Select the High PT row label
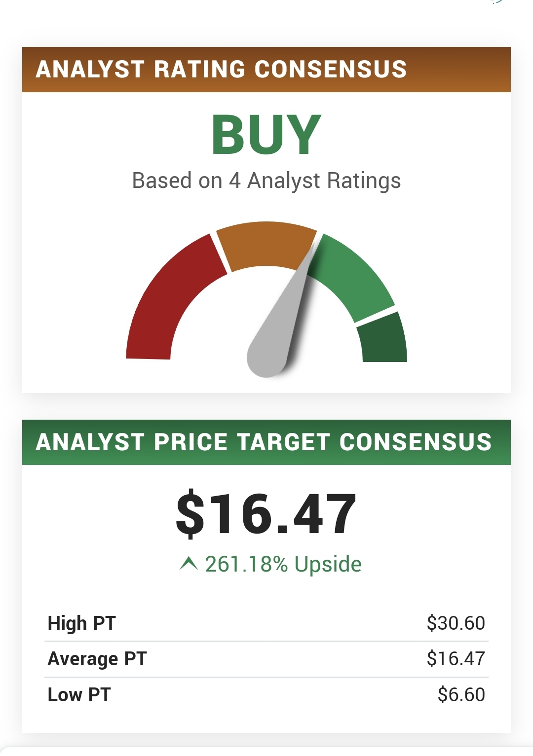 coord(81,623)
